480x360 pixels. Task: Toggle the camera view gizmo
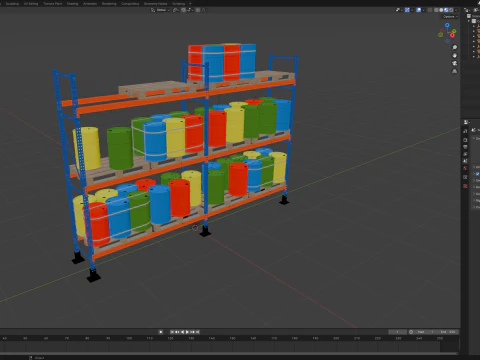pyautogui.click(x=455, y=63)
